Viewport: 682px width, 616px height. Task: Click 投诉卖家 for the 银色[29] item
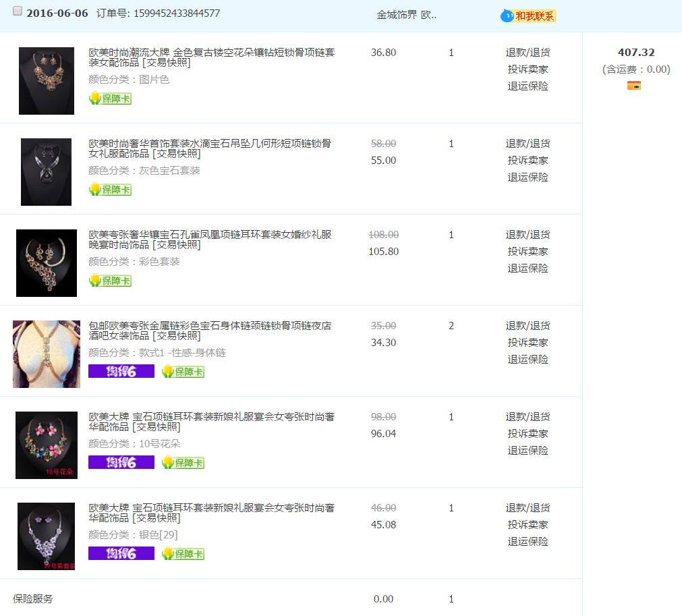click(528, 525)
